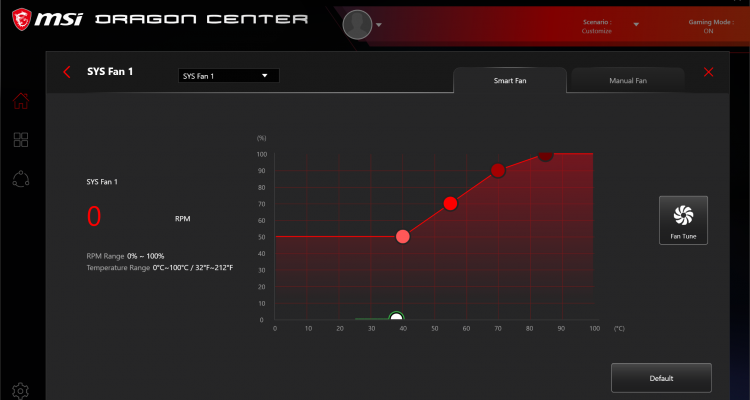Click the Default button

(x=661, y=378)
